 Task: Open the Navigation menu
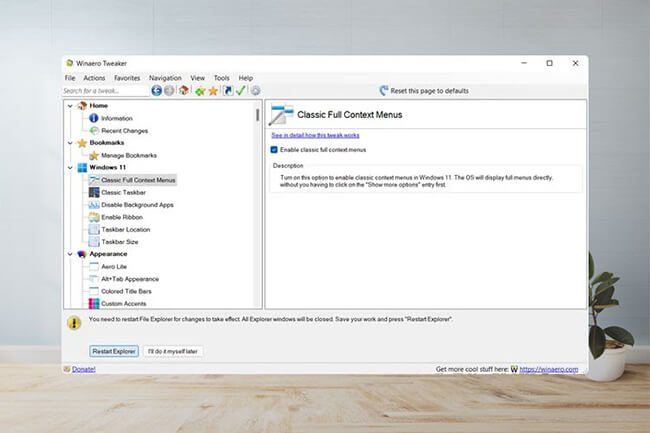pyautogui.click(x=165, y=78)
